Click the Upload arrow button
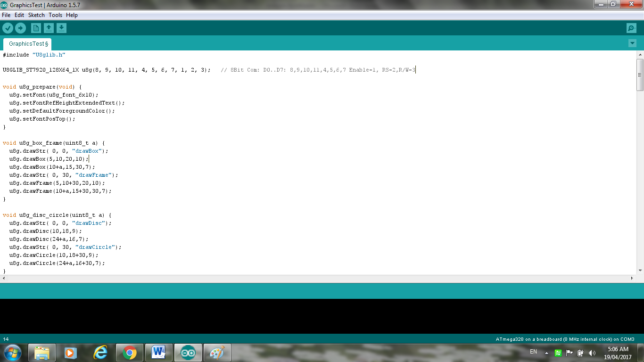Viewport: 644px width, 362px height. 20,28
